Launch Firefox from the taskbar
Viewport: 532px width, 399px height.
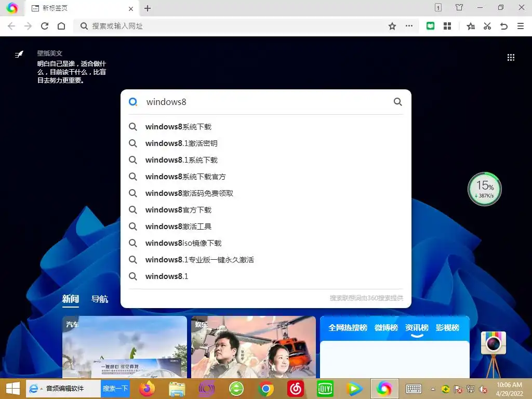[x=147, y=389]
